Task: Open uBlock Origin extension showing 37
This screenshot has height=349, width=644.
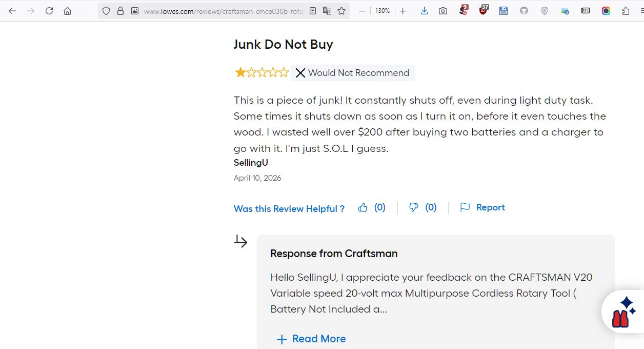Action: coord(484,10)
